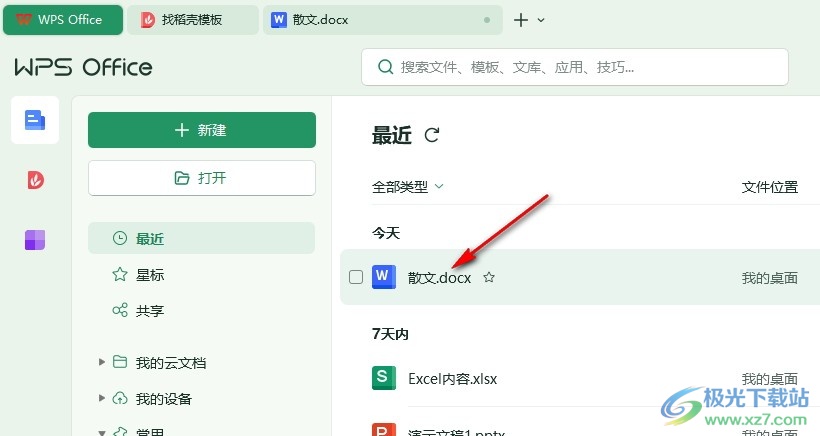Click the star icon beside 星标
The image size is (820, 436).
coord(120,274)
